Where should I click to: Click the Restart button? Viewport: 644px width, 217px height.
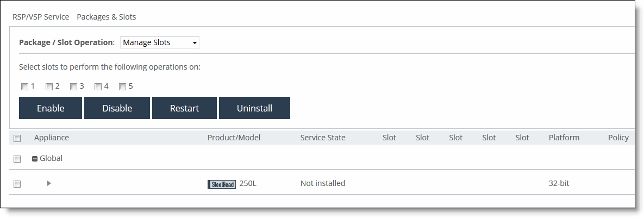tap(184, 108)
